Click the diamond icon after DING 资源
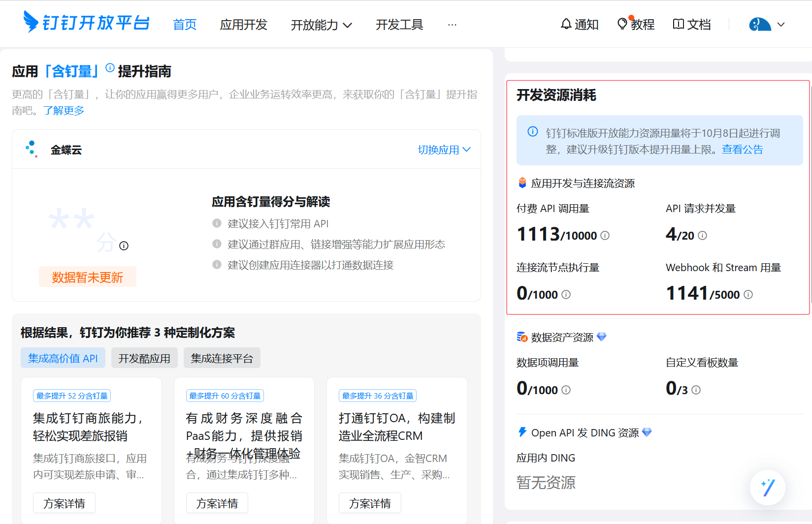812x524 pixels. click(x=647, y=432)
